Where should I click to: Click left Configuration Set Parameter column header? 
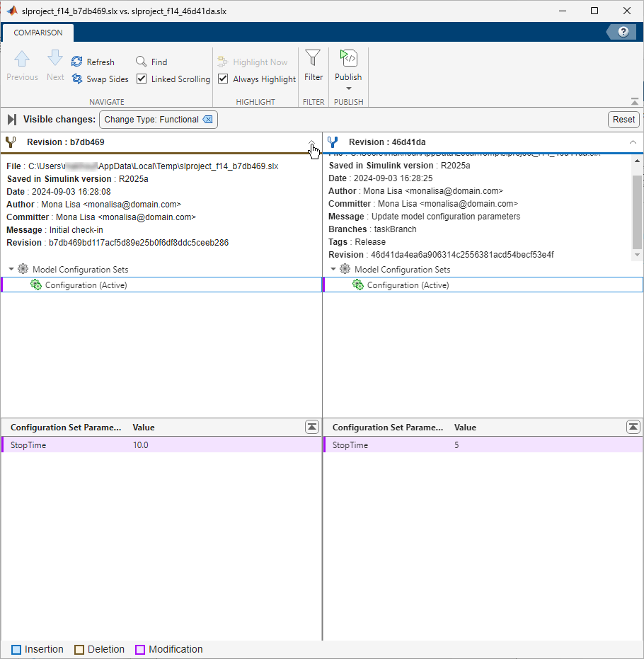click(66, 427)
